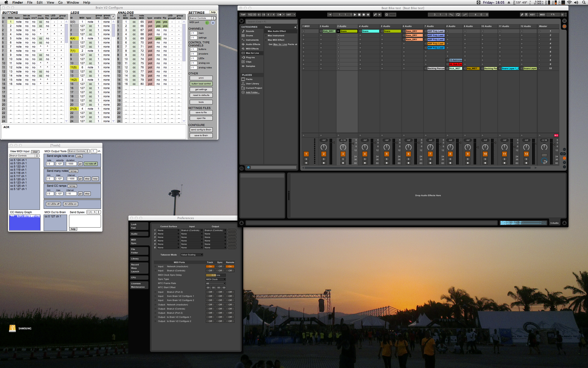The width and height of the screenshot is (588, 368).
Task: Expand Input BrainJr (Port 2) row
Action: click(x=155, y=292)
